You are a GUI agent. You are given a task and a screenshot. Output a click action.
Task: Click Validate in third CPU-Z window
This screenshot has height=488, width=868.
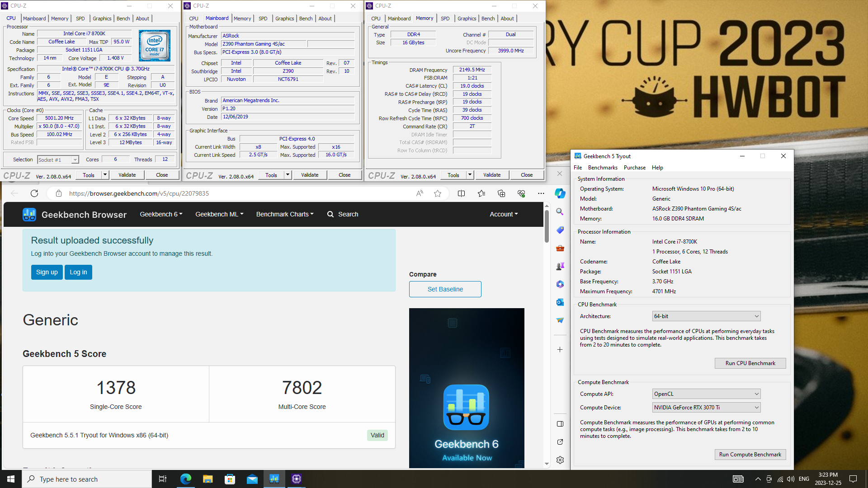tap(492, 175)
